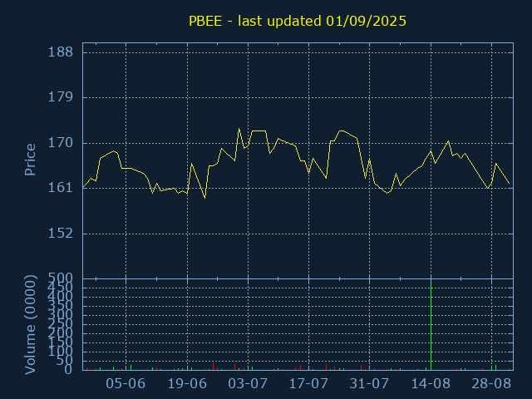Click the price axis label 161
Image resolution: width=532 pixels, height=399 pixels.
click(61, 188)
